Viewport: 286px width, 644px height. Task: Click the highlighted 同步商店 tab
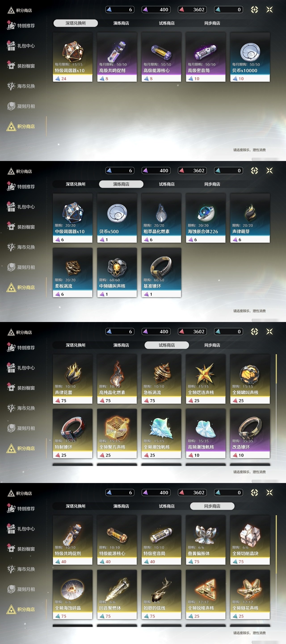212,506
